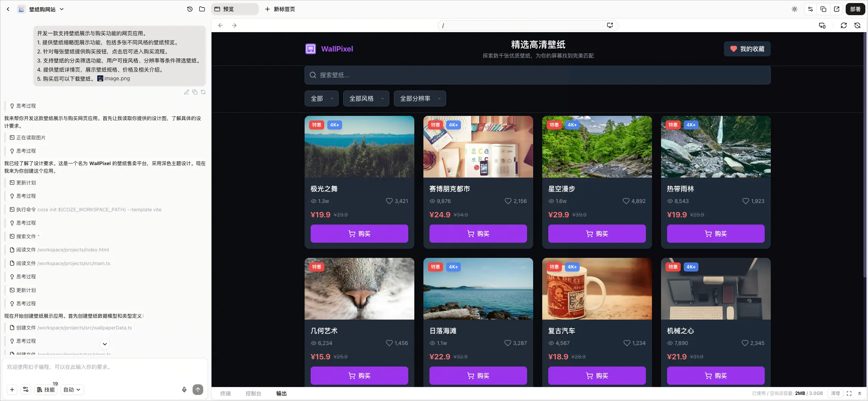Toggle the light/dark theme sun icon
This screenshot has height=401, width=868.
click(794, 9)
